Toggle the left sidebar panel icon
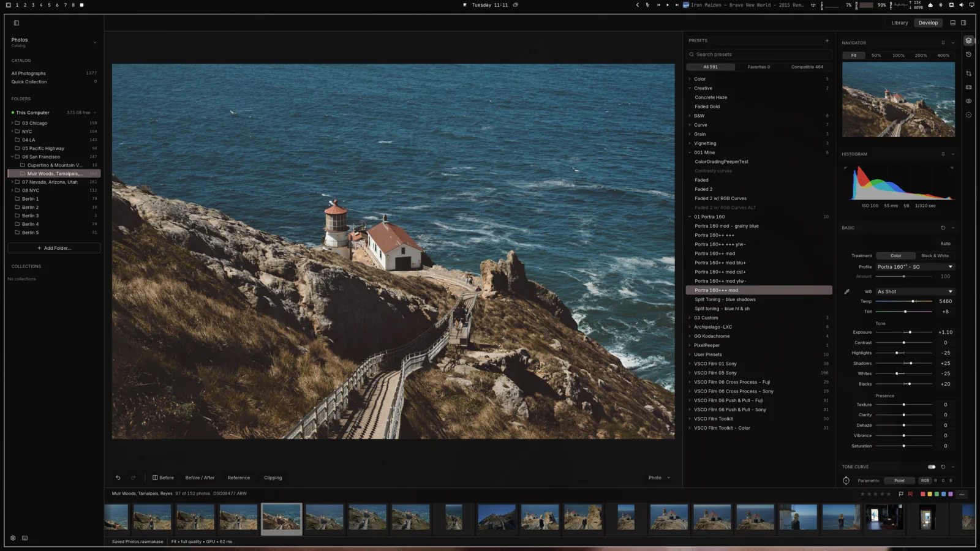This screenshot has height=551, width=980. tap(17, 23)
